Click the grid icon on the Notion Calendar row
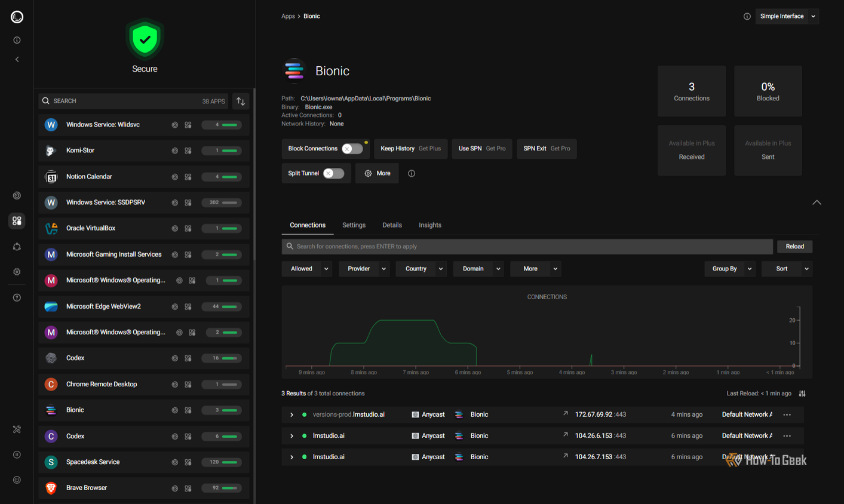 coord(188,177)
